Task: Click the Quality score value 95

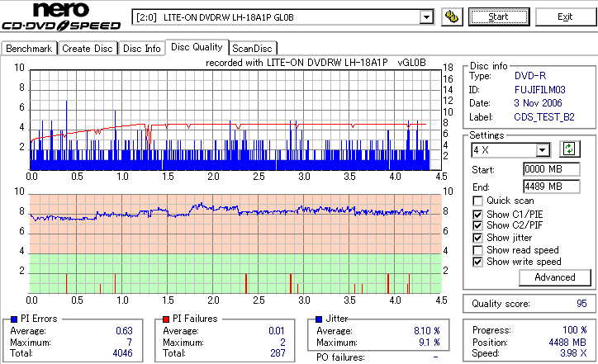Action: click(x=581, y=304)
